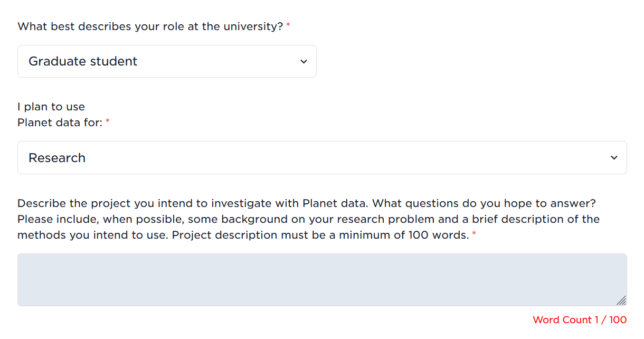Click the words 'Word Count' in the counter
The height and width of the screenshot is (339, 644).
(x=562, y=319)
